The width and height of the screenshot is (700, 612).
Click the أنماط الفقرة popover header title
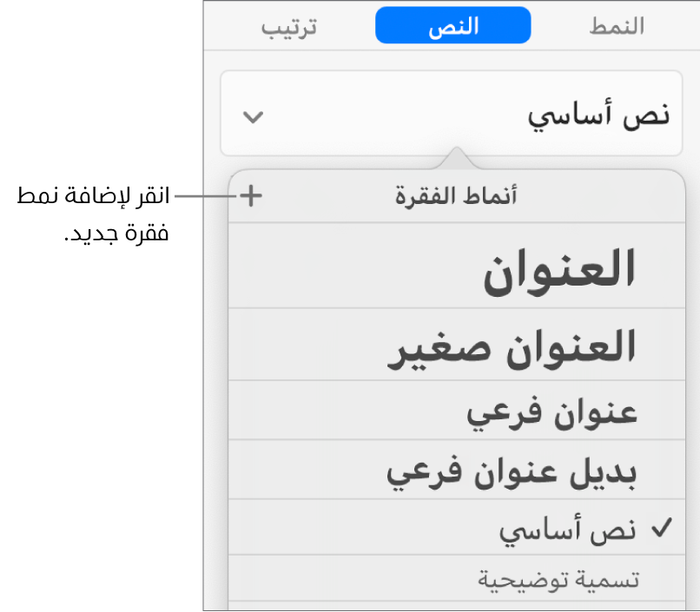(455, 196)
